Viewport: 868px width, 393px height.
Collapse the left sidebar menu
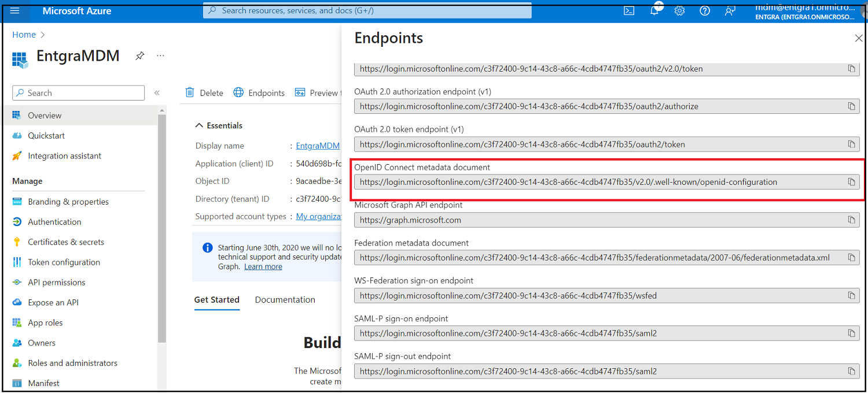click(157, 93)
